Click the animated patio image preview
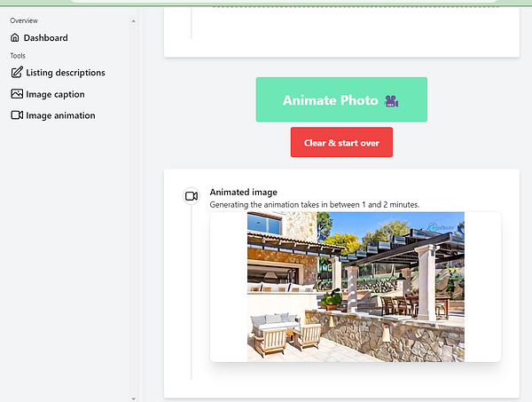Screen dimensions: 532x402 click(356, 287)
